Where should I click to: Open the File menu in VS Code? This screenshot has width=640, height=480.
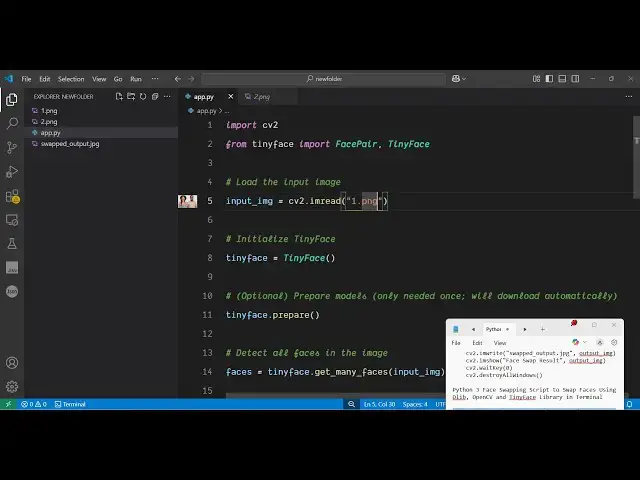[x=26, y=79]
